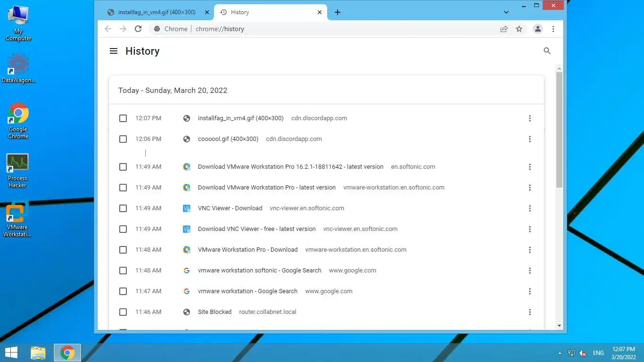This screenshot has height=362, width=644.
Task: Select the Process Hacker desktop shortcut
Action: click(x=17, y=171)
